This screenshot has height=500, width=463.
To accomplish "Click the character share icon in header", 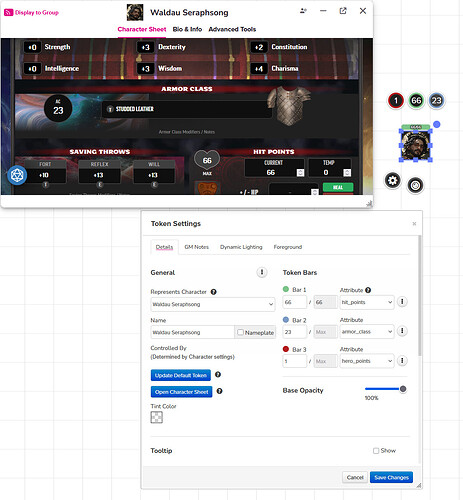I will pos(303,11).
